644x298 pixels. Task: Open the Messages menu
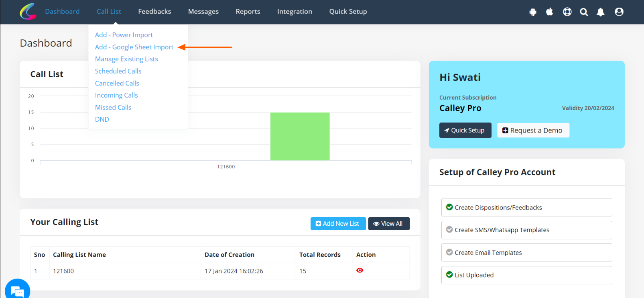(203, 11)
